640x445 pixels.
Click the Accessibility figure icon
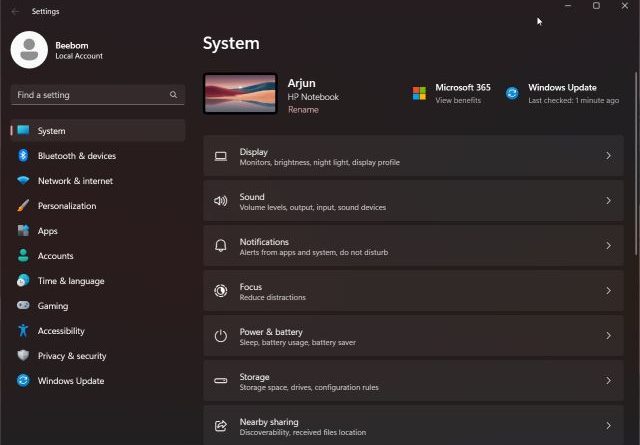[x=23, y=330]
